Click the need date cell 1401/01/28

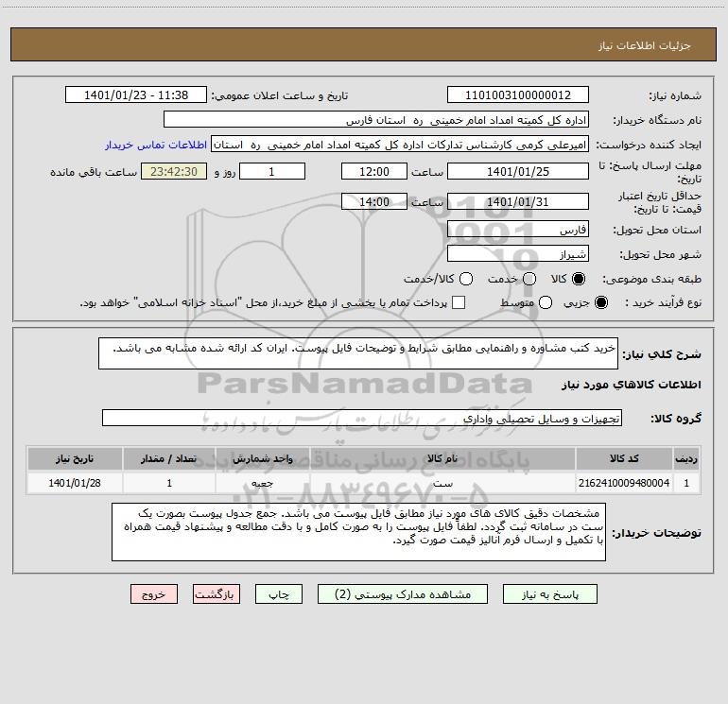click(x=75, y=483)
